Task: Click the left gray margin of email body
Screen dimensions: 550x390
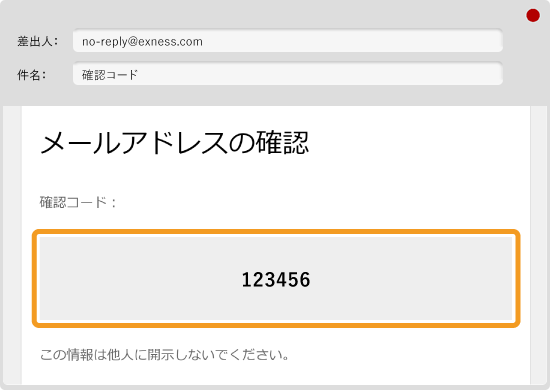Action: coord(12,246)
